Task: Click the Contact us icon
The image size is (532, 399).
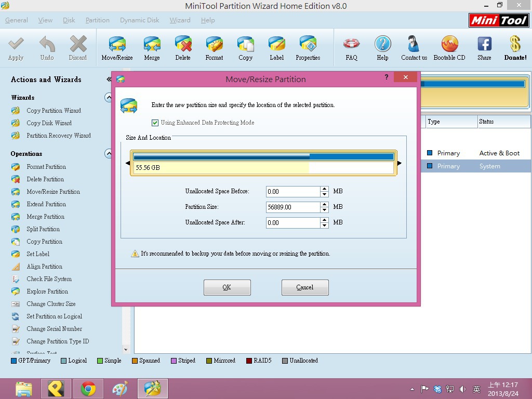Action: (x=414, y=44)
